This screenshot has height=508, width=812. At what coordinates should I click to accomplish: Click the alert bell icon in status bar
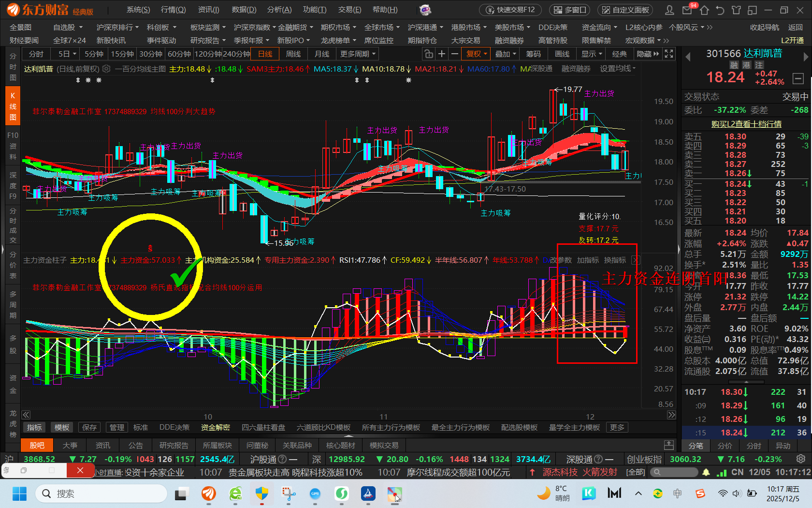(706, 472)
